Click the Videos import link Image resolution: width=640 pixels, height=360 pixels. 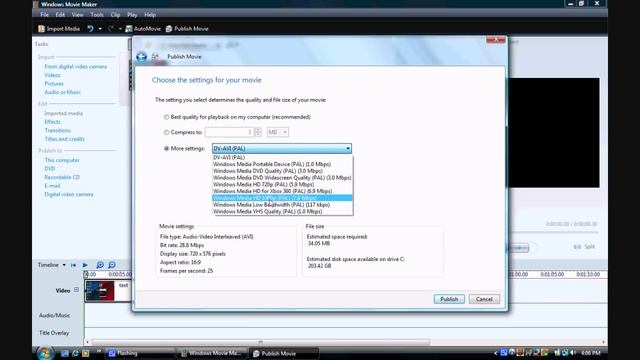(x=52, y=75)
